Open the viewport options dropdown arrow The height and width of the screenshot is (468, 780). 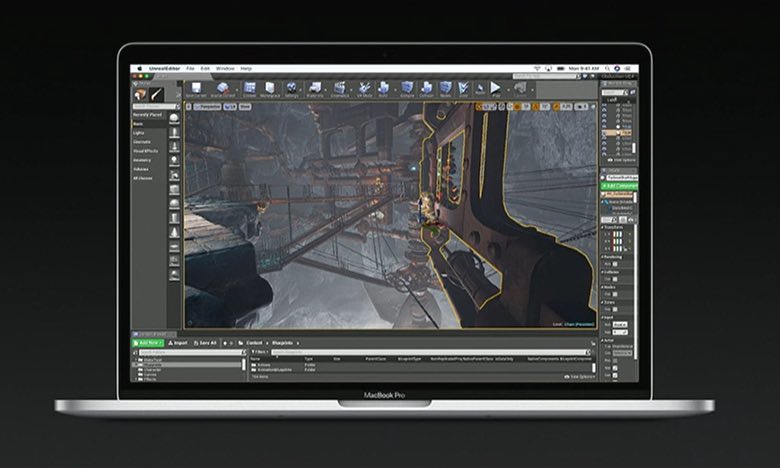click(189, 106)
